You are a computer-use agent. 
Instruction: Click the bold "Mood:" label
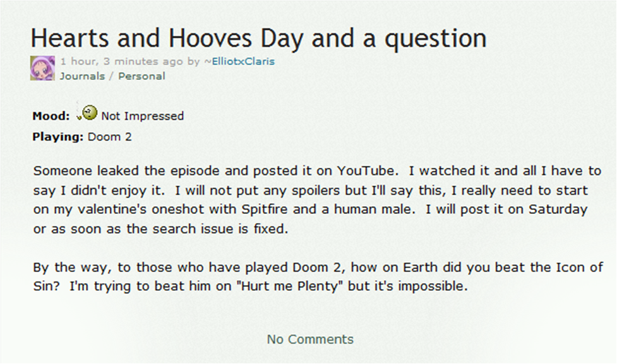(51, 116)
